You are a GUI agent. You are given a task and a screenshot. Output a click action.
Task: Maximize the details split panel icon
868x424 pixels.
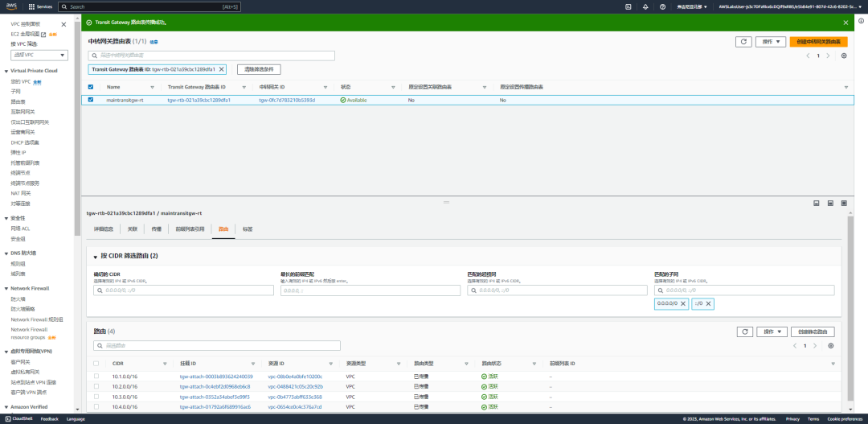844,204
